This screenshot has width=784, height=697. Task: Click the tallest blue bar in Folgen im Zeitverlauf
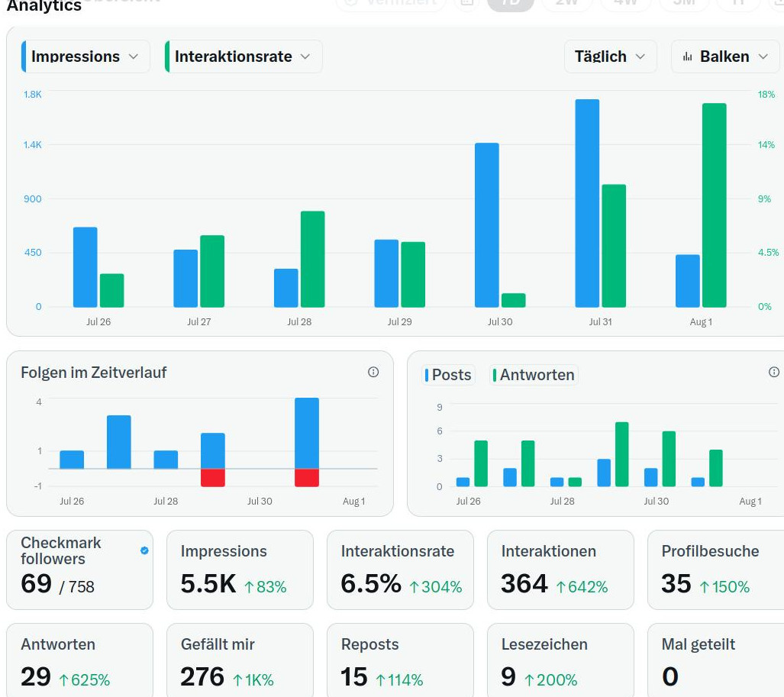(x=307, y=434)
